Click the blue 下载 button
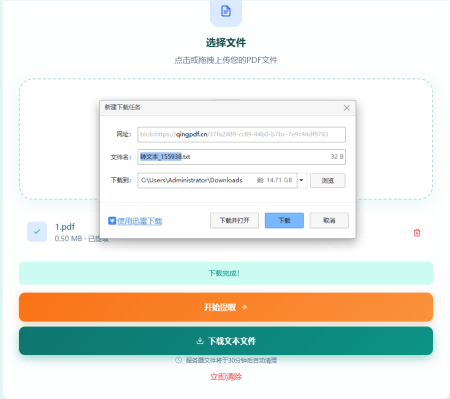This screenshot has height=399, width=450. [284, 220]
